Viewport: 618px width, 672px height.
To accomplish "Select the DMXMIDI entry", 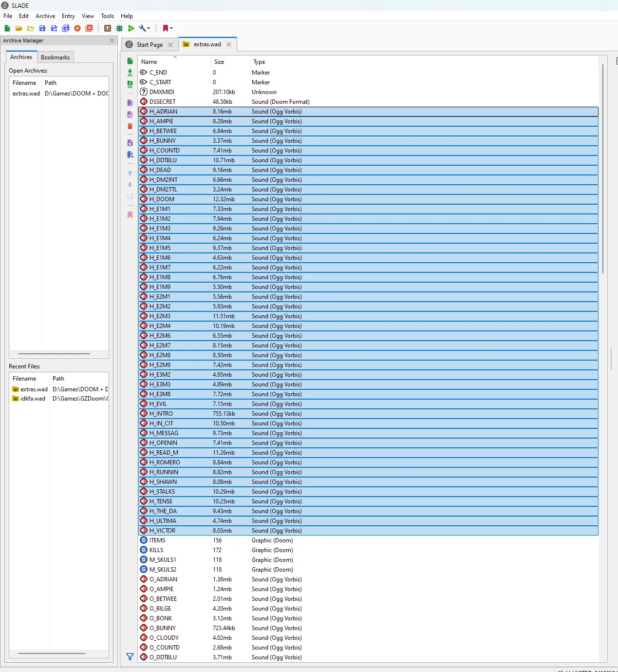I will pos(162,92).
